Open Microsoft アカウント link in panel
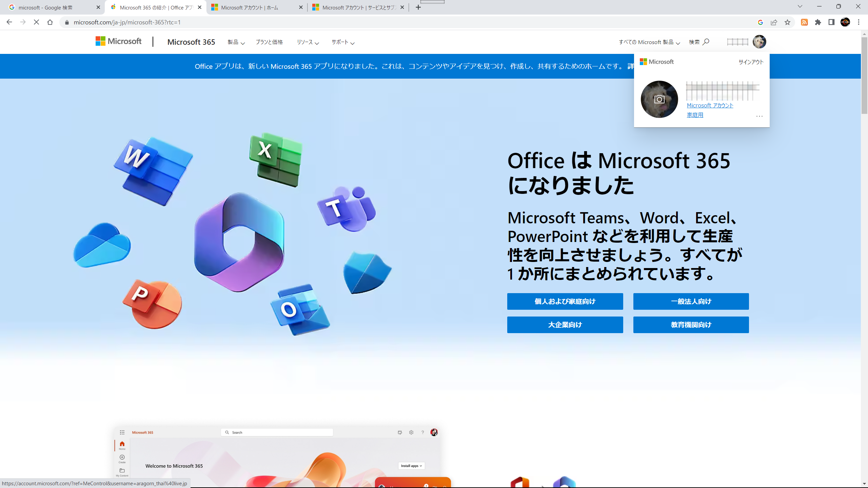Screen dimensions: 868x488 (x=710, y=105)
